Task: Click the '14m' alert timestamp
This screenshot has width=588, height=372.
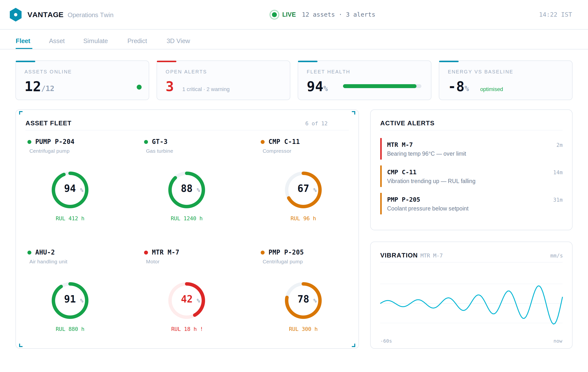Action: 558,172
